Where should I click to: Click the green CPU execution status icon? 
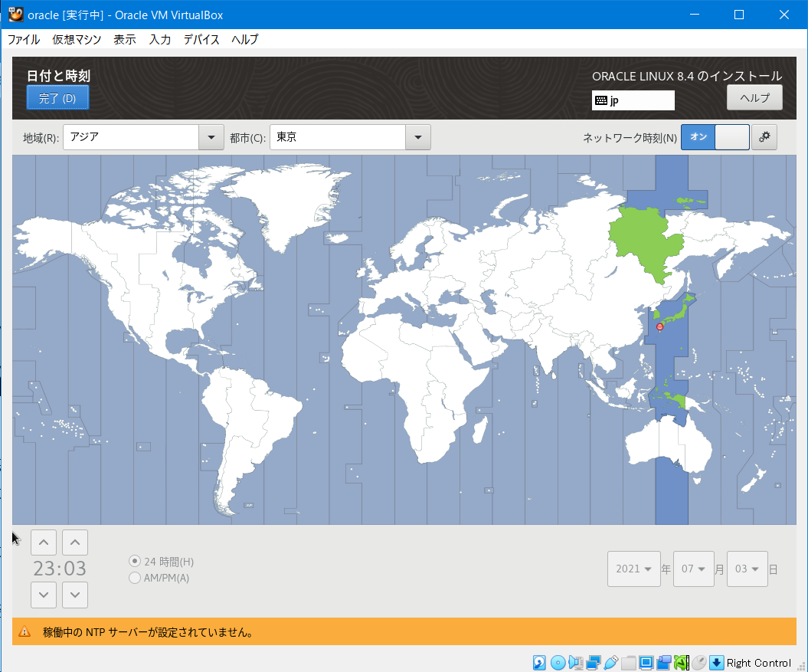[x=681, y=663]
